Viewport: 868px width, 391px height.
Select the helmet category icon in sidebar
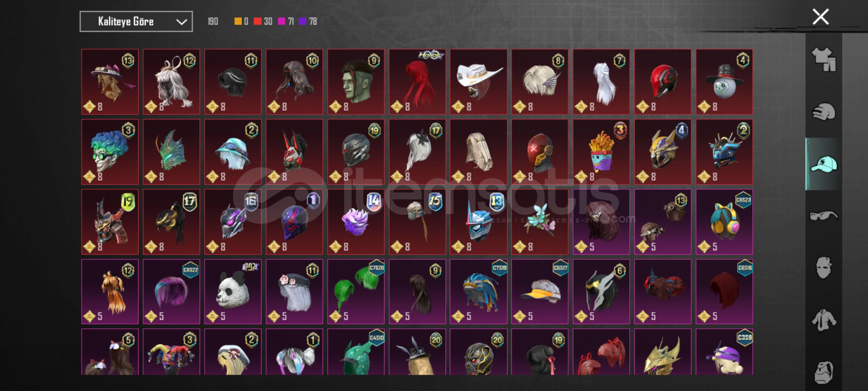(824, 112)
